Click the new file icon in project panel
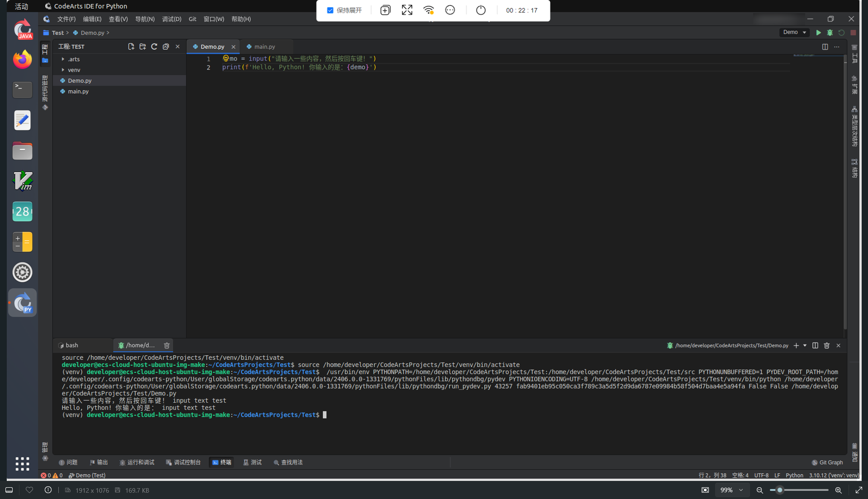 click(131, 47)
